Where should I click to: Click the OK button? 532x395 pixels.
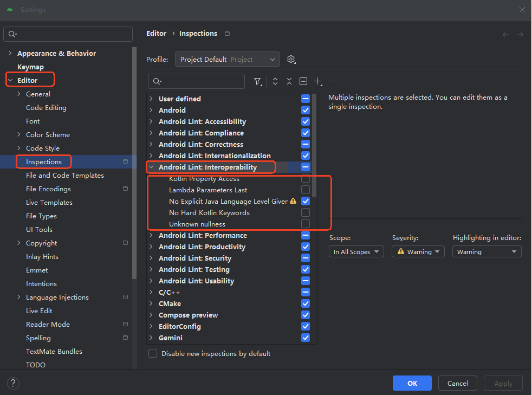(x=412, y=383)
